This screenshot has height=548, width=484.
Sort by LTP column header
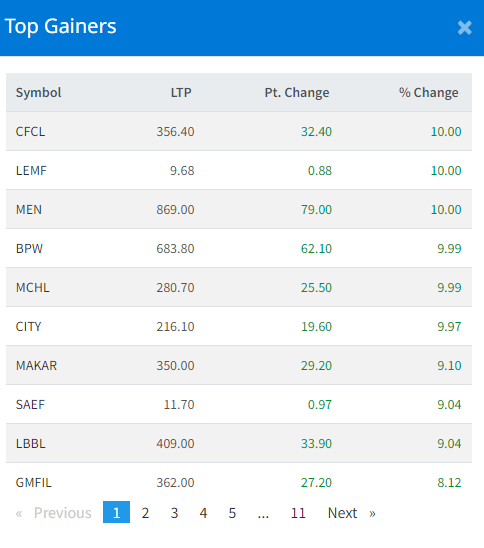[x=181, y=93]
